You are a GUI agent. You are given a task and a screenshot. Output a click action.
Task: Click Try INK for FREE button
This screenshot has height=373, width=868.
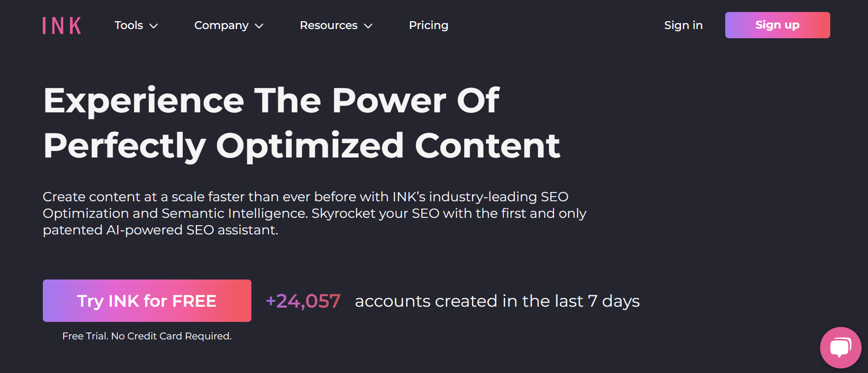pyautogui.click(x=147, y=301)
